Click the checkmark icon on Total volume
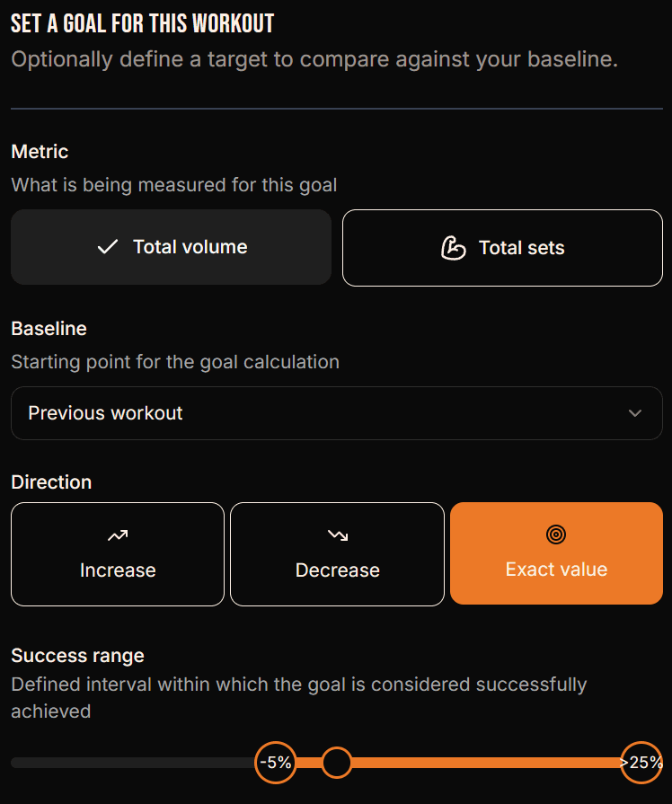The height and width of the screenshot is (804, 672). (x=110, y=246)
